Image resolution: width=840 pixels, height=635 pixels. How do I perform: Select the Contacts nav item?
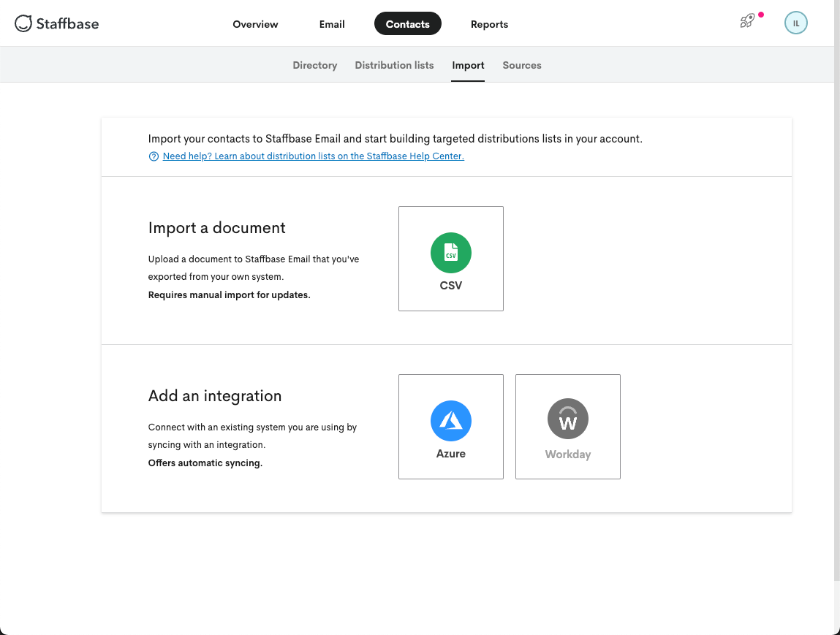coord(408,24)
